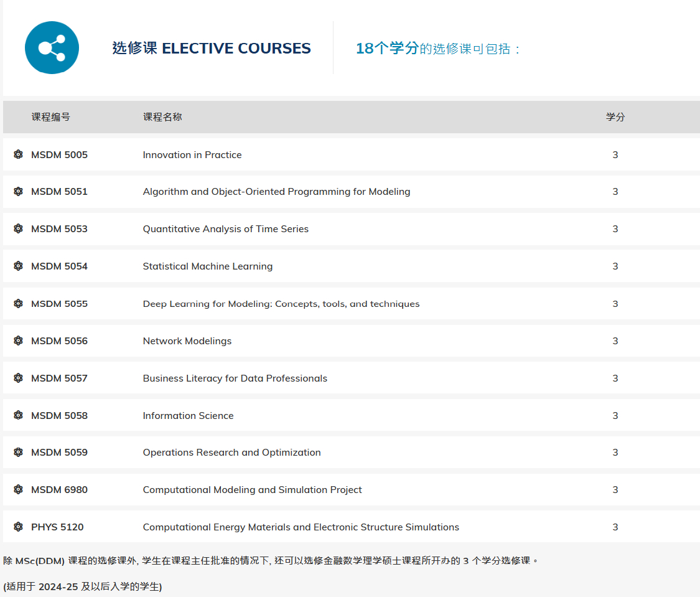Open the MSDM 5055 course code

[x=59, y=304]
